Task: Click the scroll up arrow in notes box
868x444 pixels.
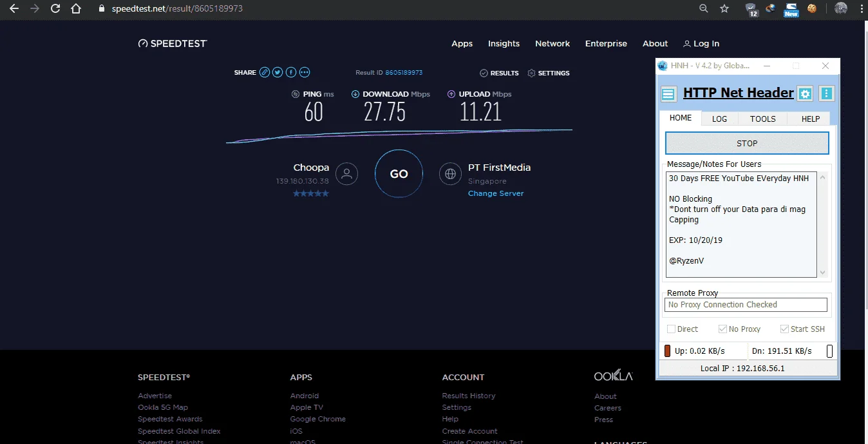Action: pyautogui.click(x=822, y=177)
